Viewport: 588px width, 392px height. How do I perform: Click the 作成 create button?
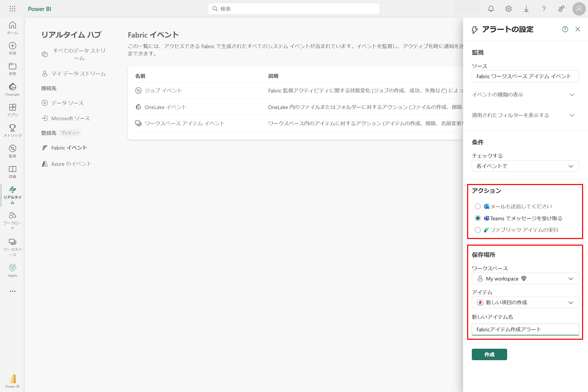[489, 354]
